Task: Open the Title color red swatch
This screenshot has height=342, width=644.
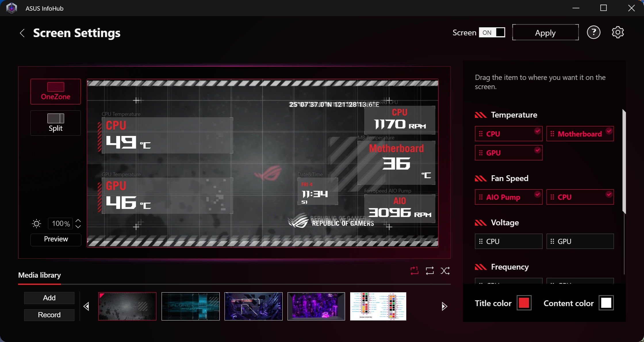Action: pos(524,303)
